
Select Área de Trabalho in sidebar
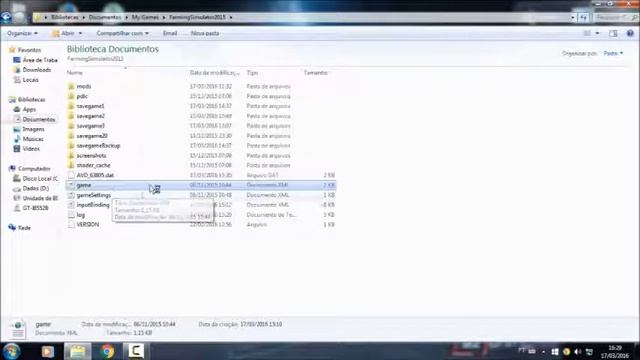pyautogui.click(x=40, y=60)
